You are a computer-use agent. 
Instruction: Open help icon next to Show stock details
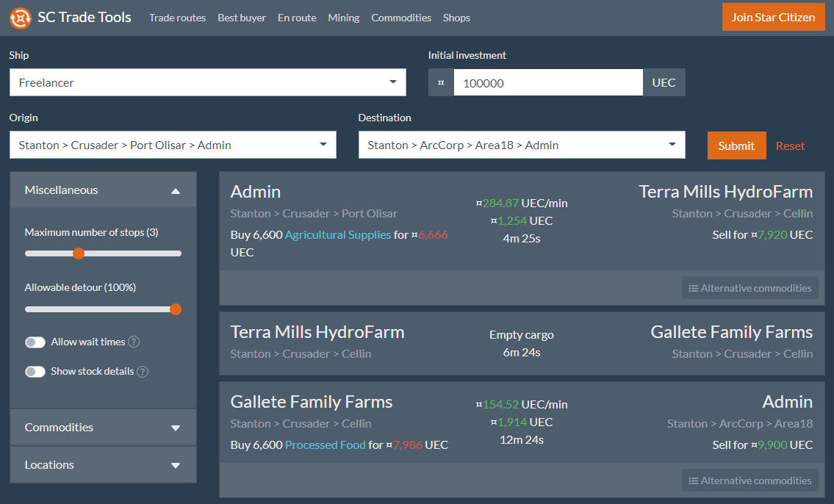(x=143, y=372)
